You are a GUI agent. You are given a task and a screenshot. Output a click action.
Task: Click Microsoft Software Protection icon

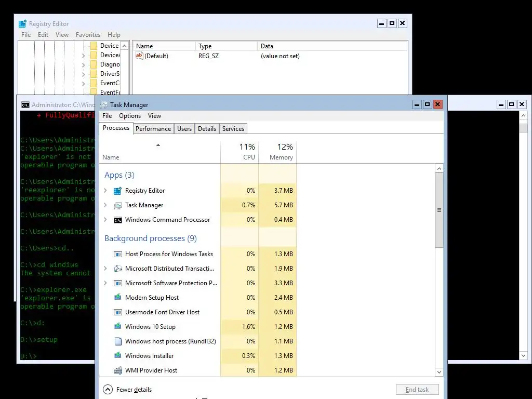[x=118, y=283]
